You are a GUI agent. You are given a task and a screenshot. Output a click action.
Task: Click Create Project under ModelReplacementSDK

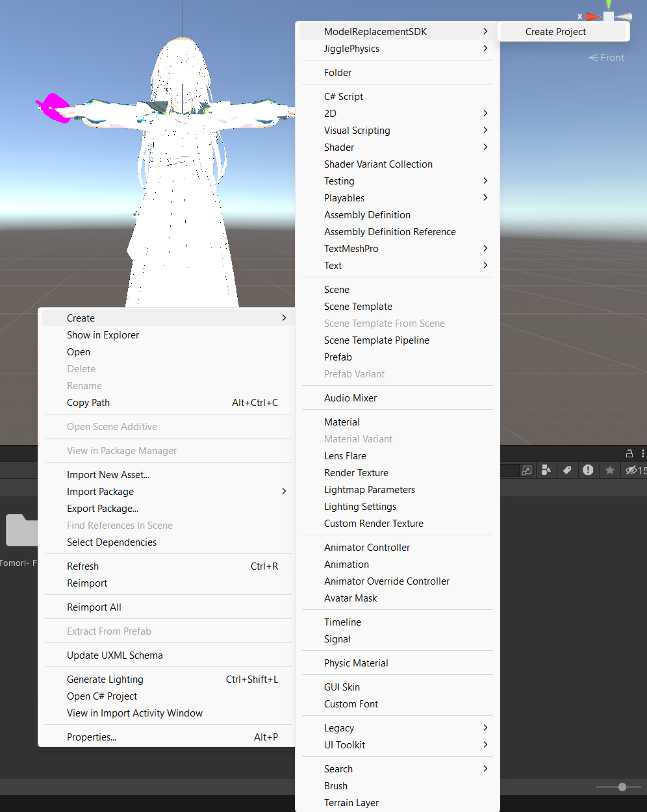pyautogui.click(x=555, y=32)
